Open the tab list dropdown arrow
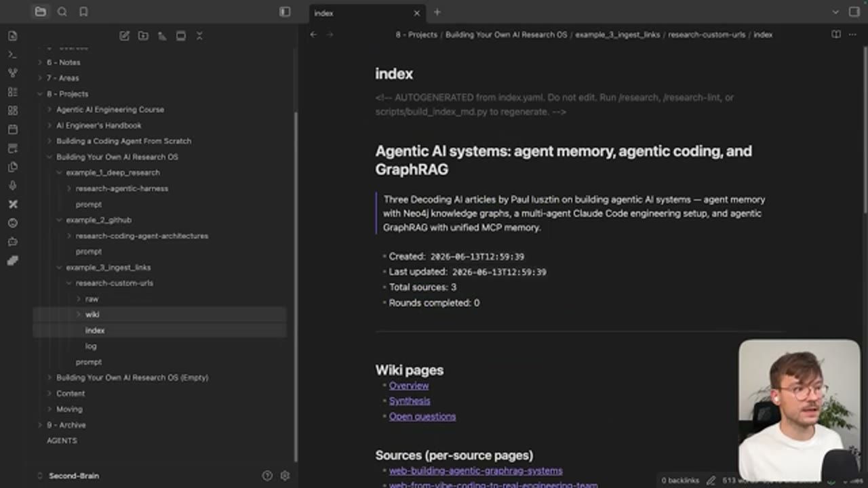Viewport: 868px width, 488px height. [835, 12]
